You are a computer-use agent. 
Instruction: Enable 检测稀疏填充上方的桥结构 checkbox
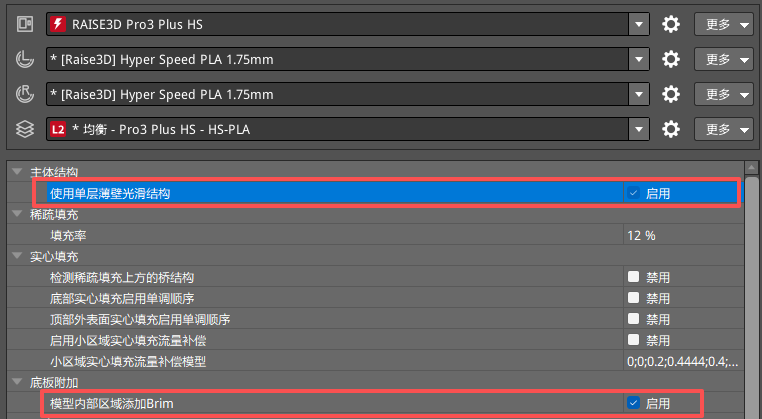633,277
